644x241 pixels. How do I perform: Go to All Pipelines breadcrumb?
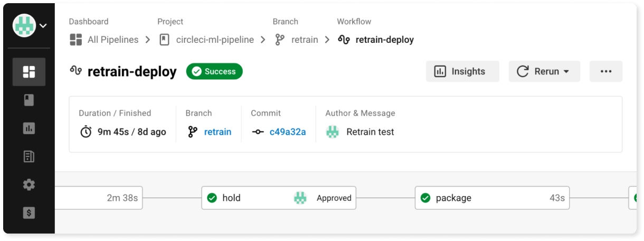pyautogui.click(x=112, y=40)
